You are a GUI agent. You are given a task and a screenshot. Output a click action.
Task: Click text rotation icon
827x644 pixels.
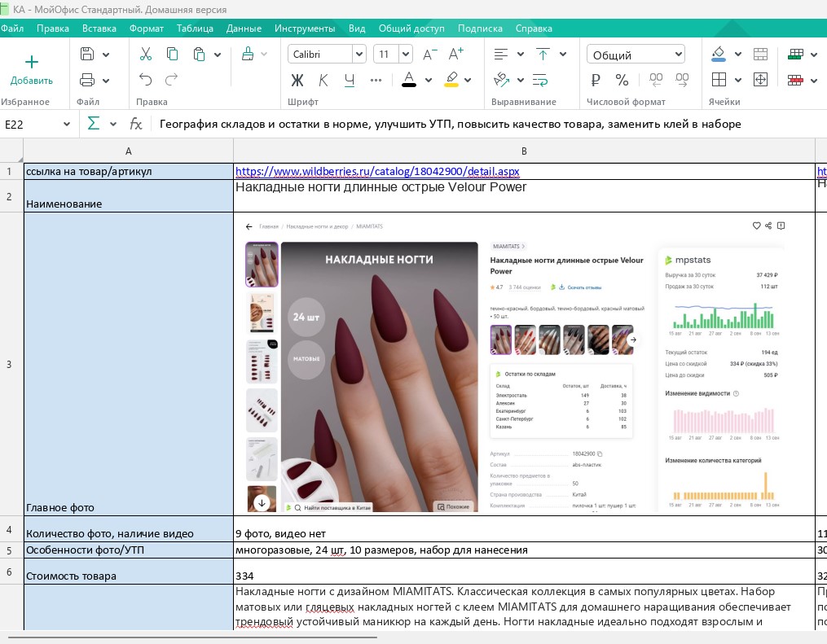[x=501, y=80]
